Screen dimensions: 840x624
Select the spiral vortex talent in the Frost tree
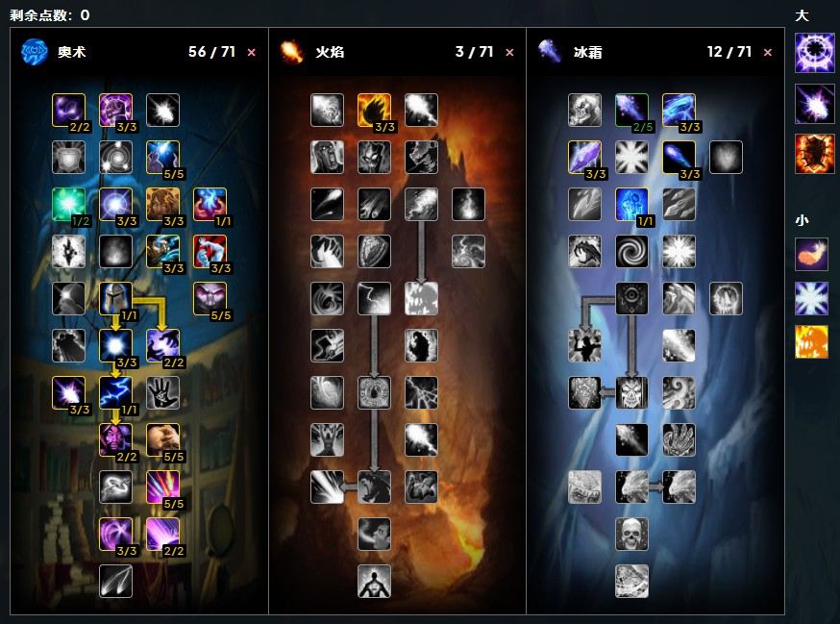tap(631, 251)
